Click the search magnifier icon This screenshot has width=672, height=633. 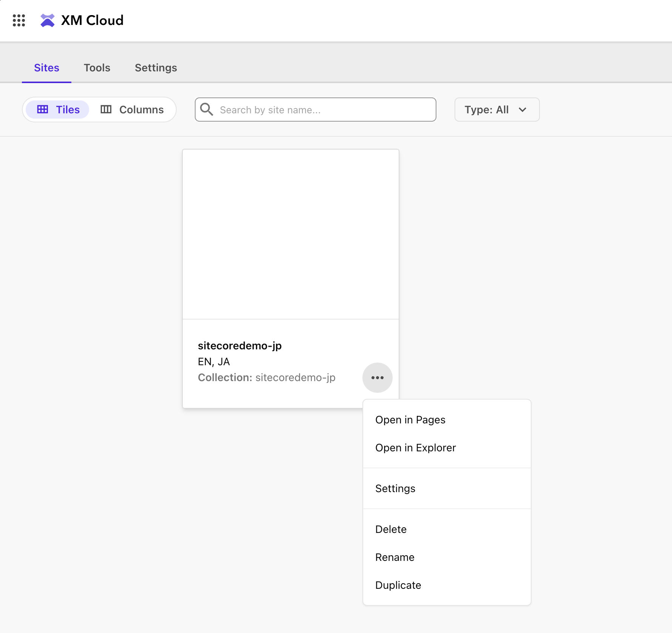pos(207,110)
